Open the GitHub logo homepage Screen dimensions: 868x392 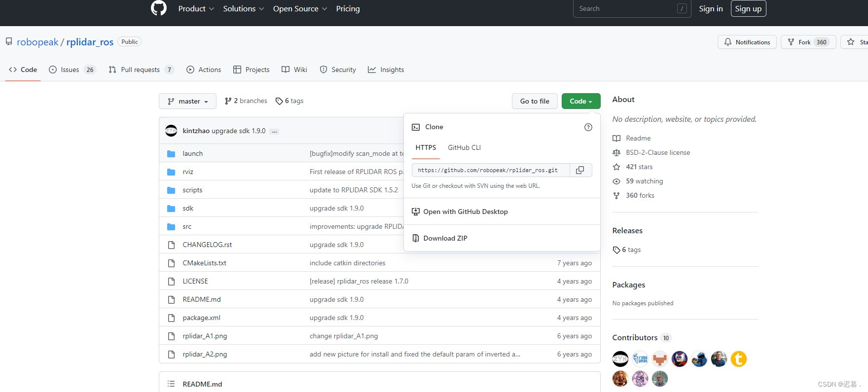[159, 8]
